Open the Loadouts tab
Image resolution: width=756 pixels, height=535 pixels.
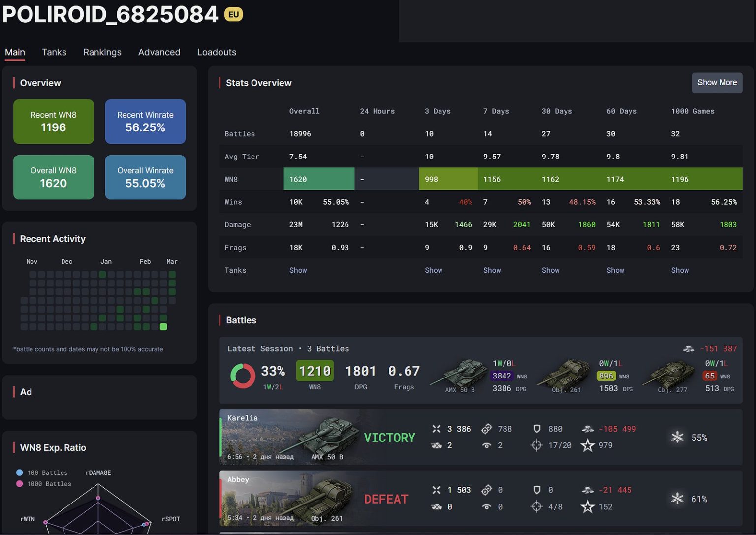point(217,52)
